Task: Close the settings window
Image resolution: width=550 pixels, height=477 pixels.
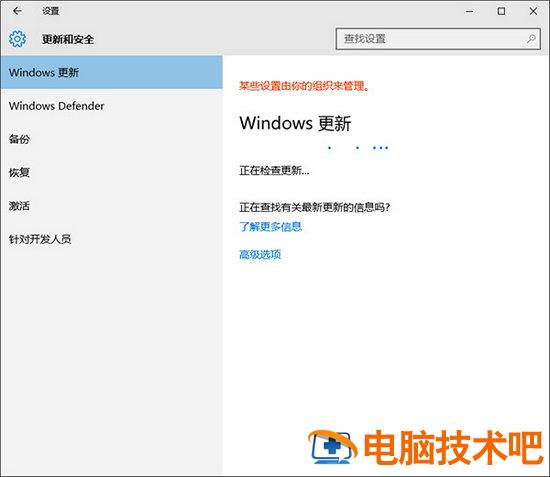Action: click(533, 11)
